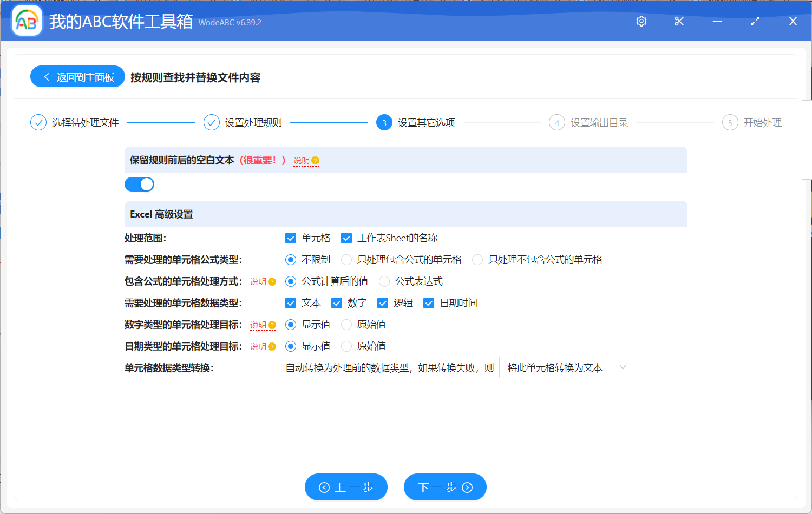Uncheck the 工作表Sheet的名称 checkbox
This screenshot has width=812, height=514.
(x=345, y=238)
